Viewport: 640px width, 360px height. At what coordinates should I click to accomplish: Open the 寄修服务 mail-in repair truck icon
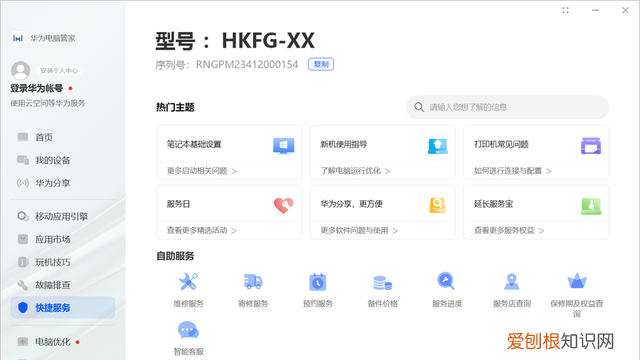253,282
